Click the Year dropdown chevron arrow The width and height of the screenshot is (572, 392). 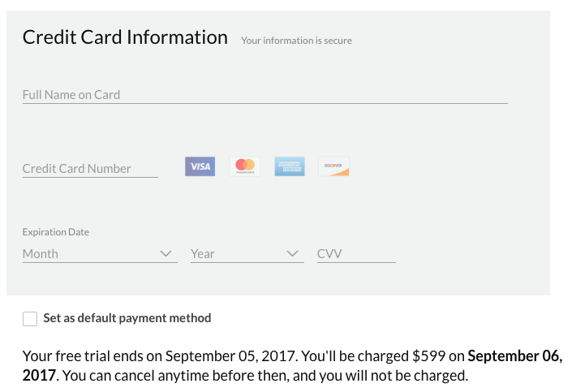pyautogui.click(x=293, y=253)
